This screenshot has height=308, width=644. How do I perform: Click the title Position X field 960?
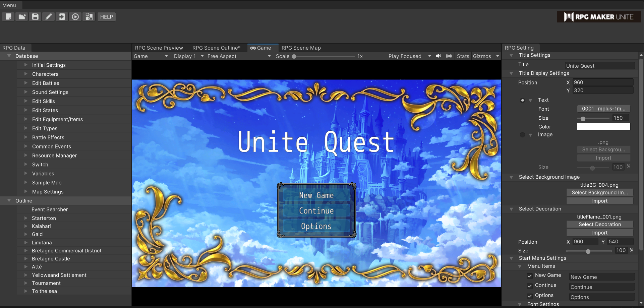[603, 82]
